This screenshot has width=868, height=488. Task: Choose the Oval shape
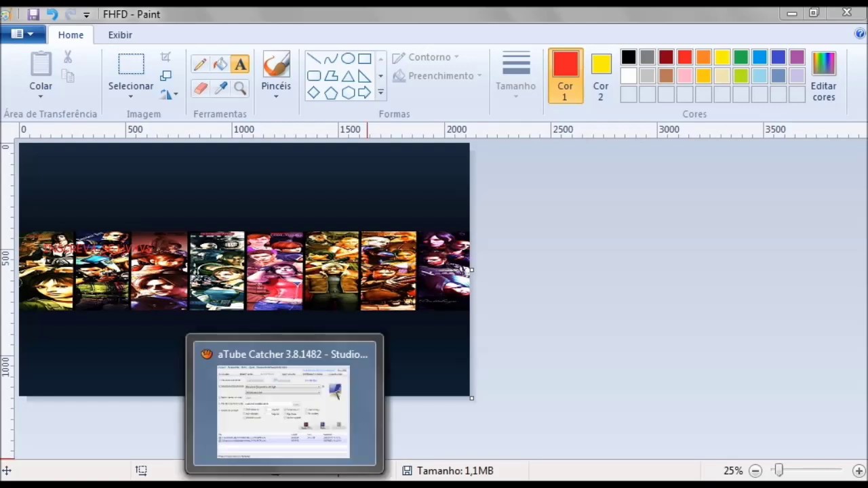coord(348,59)
